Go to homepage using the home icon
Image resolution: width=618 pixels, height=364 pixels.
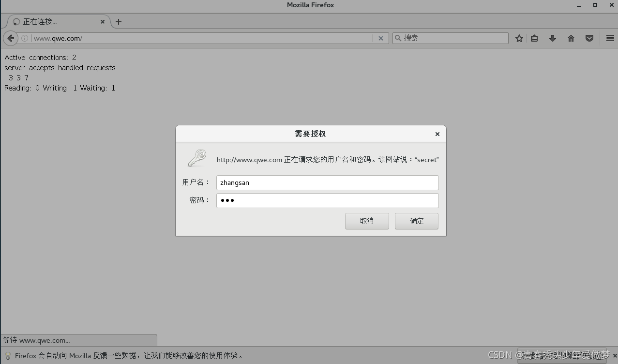point(571,38)
